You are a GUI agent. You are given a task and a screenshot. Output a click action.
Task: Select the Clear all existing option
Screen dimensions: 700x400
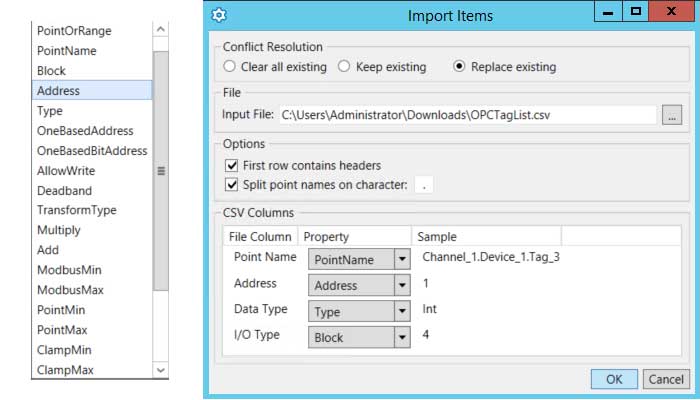pos(230,67)
